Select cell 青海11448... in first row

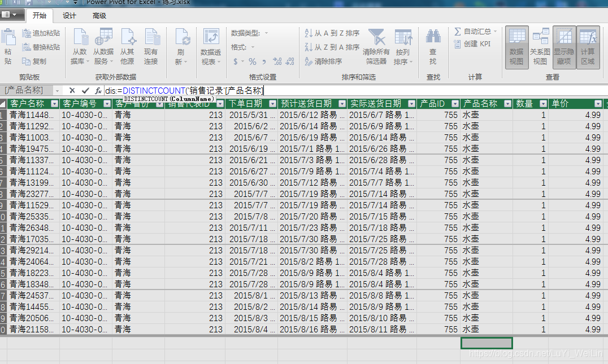[33, 115]
